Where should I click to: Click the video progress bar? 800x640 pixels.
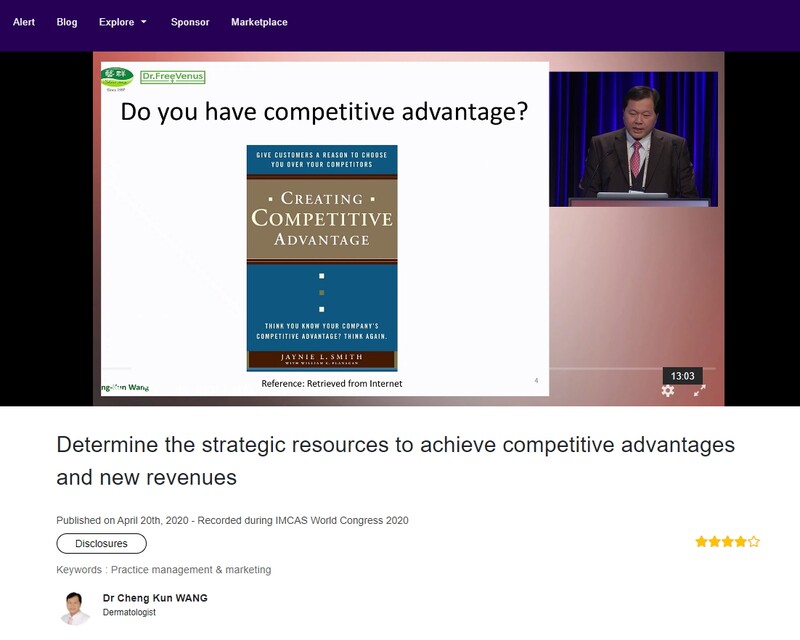[409, 368]
